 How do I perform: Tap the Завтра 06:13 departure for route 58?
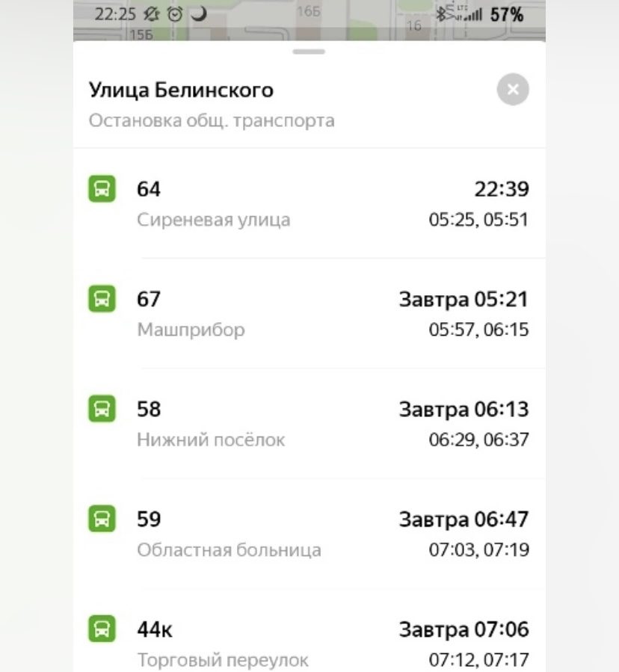point(464,410)
